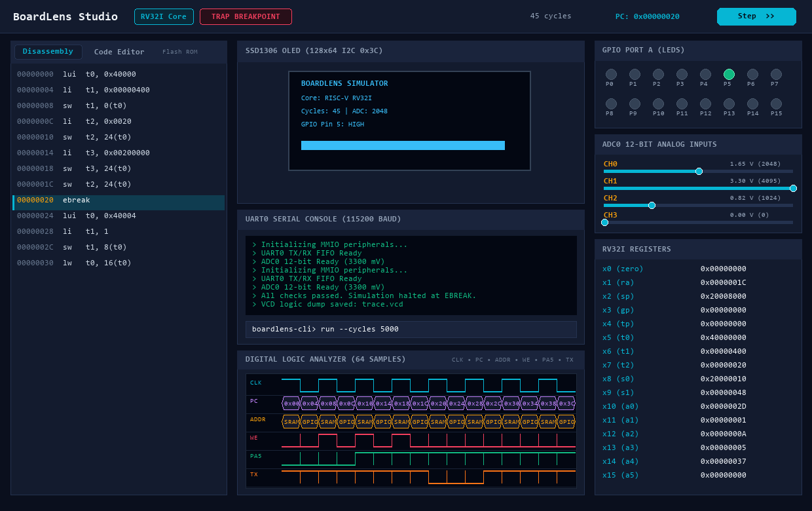
Task: Toggle GPIO LED P0
Action: click(611, 75)
